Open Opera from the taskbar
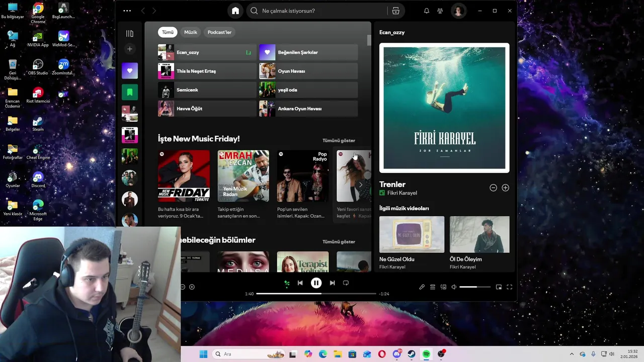644x362 pixels. (382, 354)
